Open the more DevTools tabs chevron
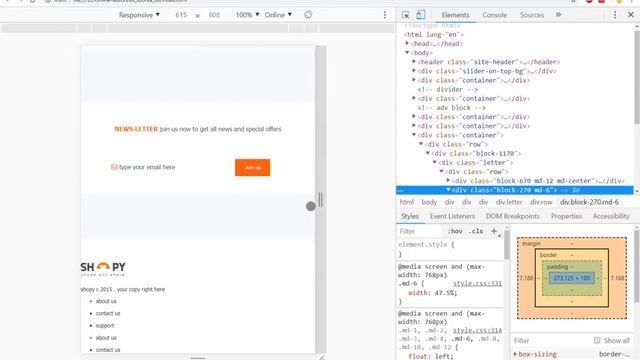 tap(558, 15)
